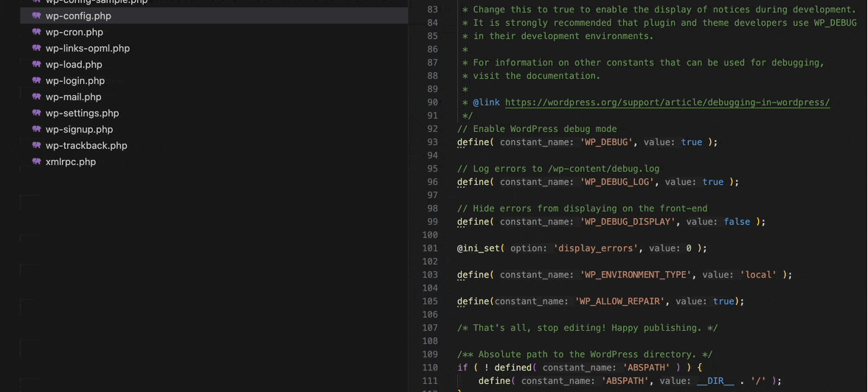Viewport: 868px width, 392px height.
Task: Click 'WP_ALLOW_REPAIR' constant string
Action: pos(620,301)
